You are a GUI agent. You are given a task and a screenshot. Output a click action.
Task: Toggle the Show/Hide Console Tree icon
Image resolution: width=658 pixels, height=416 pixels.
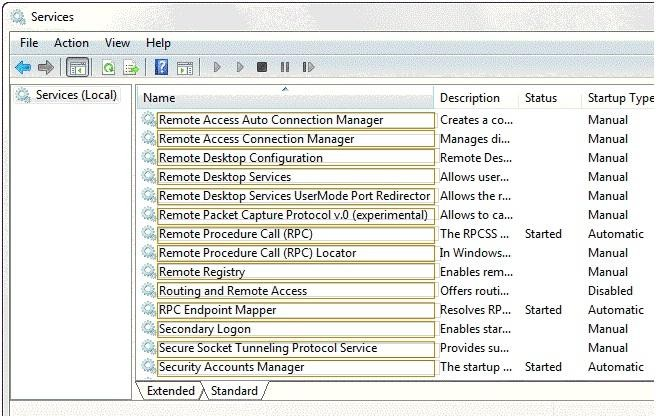click(x=78, y=67)
